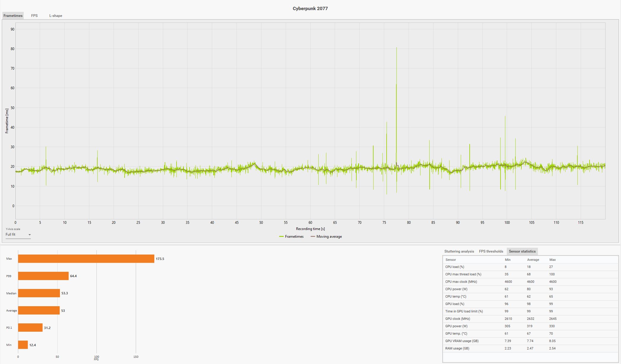Select the CPU load (%) row
Viewport: 621px width, 364px height.
[455, 267]
